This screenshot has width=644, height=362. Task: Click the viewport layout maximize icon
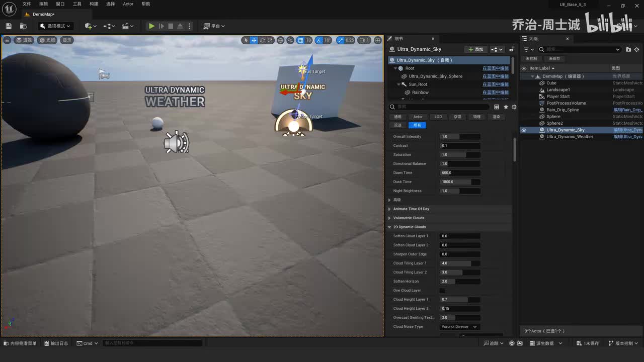pyautogui.click(x=378, y=40)
